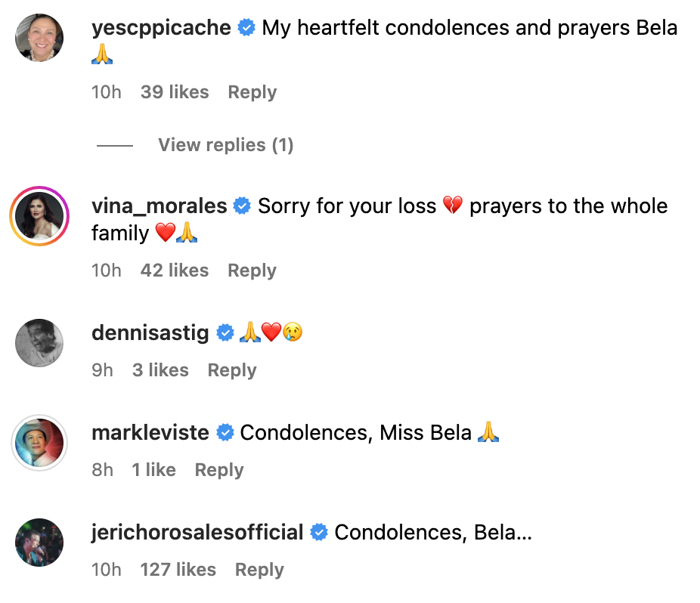Screen dimensions: 700x603
Task: Click the verified badge next to jerichorosalesofficial
Action: tap(318, 531)
